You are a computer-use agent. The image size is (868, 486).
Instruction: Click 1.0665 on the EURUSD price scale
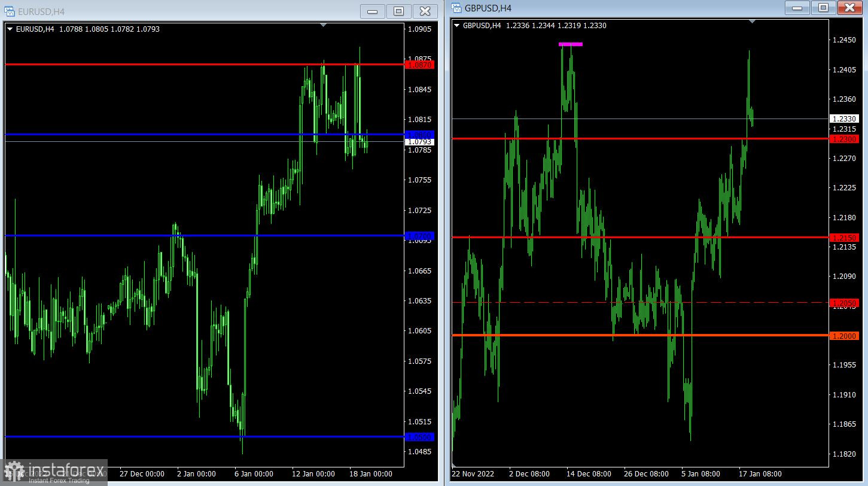click(x=419, y=271)
